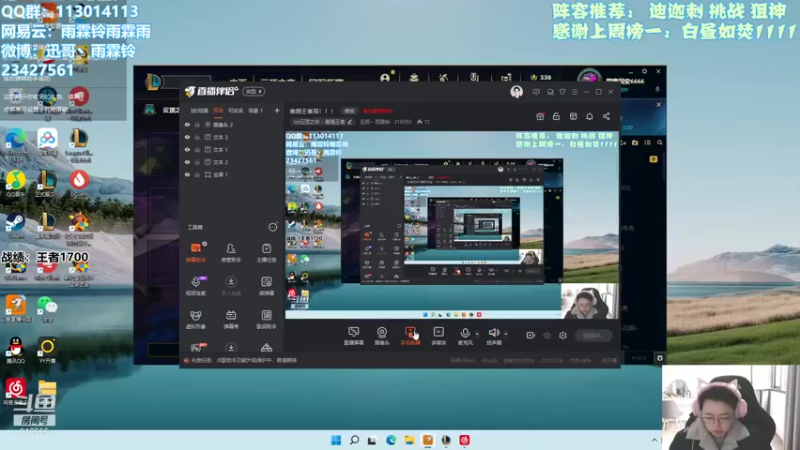Open the 弹幕助手 tool in the toolbox
The image size is (800, 450).
(x=196, y=253)
